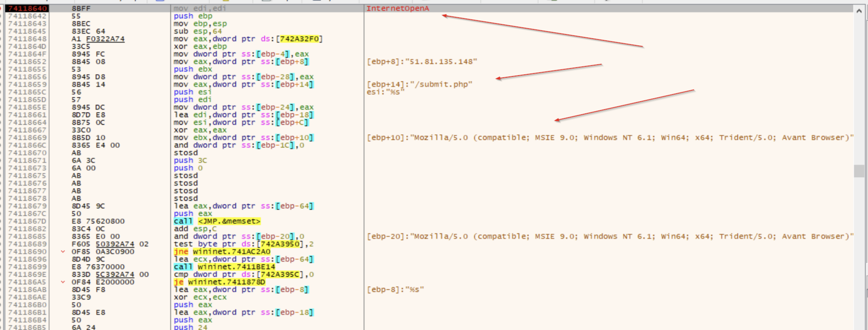This screenshot has width=868, height=330.
Task: Select 'lea ecx,dword ptr ss:[ebp-64]' instruction
Action: coord(243,259)
